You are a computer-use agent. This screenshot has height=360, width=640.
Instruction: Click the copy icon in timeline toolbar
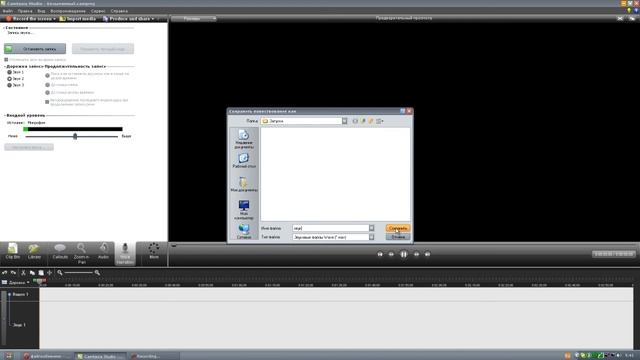[x=32, y=272]
